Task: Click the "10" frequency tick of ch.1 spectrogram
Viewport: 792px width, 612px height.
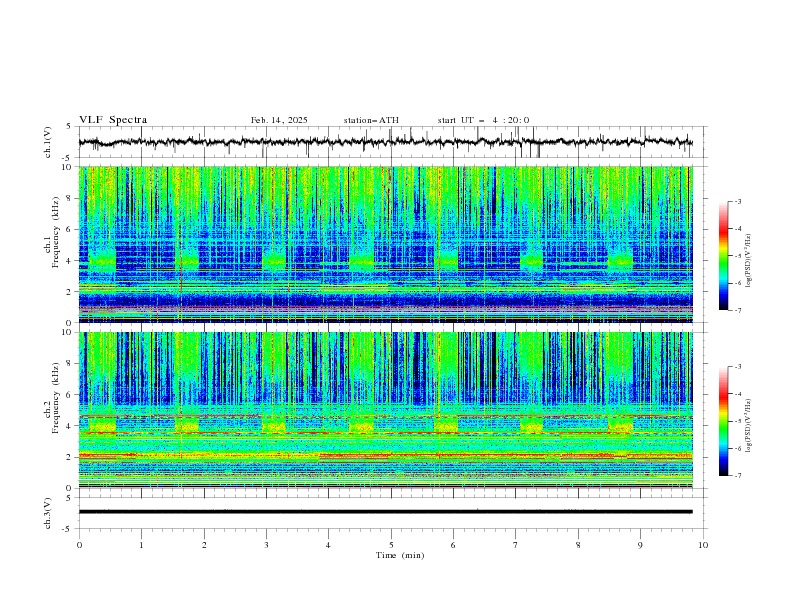Action: pos(69,167)
